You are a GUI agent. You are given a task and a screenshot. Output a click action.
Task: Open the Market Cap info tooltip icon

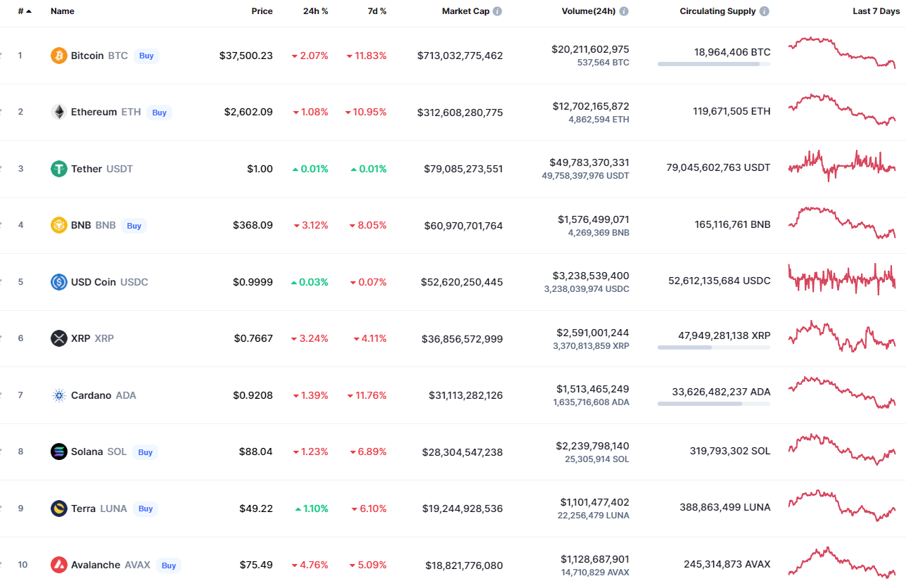(497, 11)
